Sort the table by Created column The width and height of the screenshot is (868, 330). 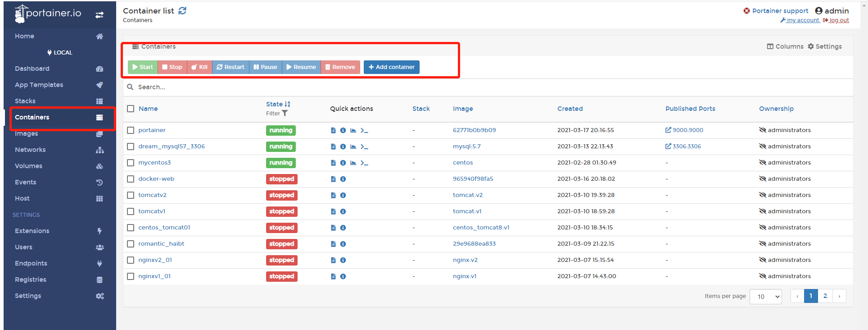pyautogui.click(x=570, y=109)
